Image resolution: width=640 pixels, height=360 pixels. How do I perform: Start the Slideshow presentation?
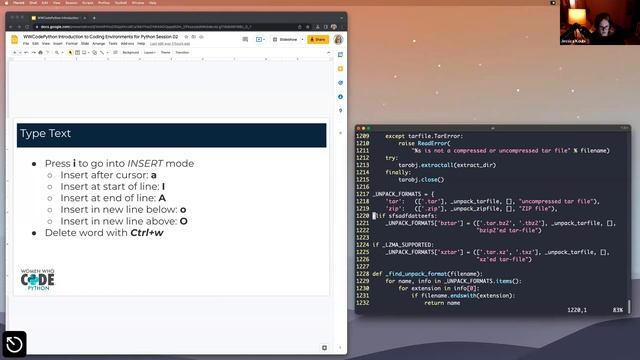coord(285,40)
